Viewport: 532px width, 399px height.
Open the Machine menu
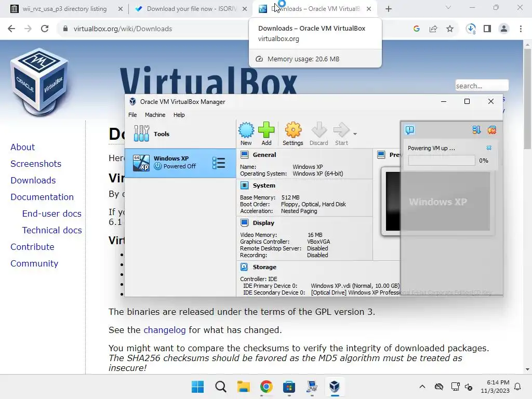pos(155,115)
